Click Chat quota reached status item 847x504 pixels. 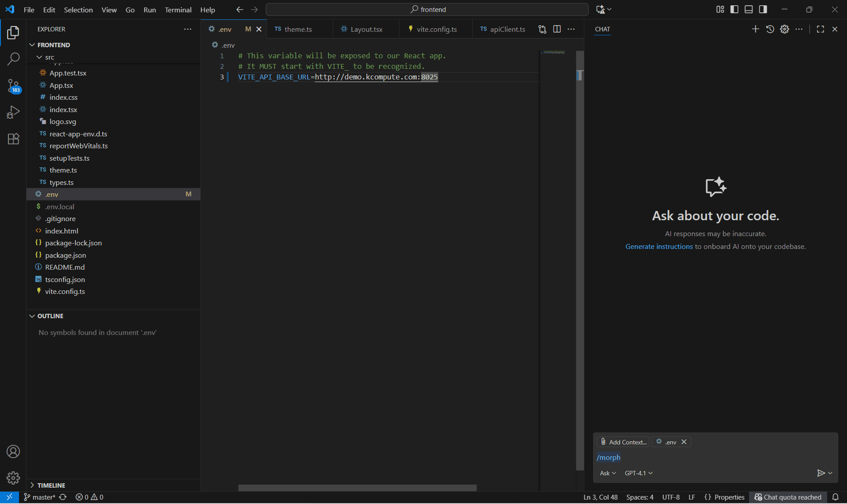pos(788,497)
